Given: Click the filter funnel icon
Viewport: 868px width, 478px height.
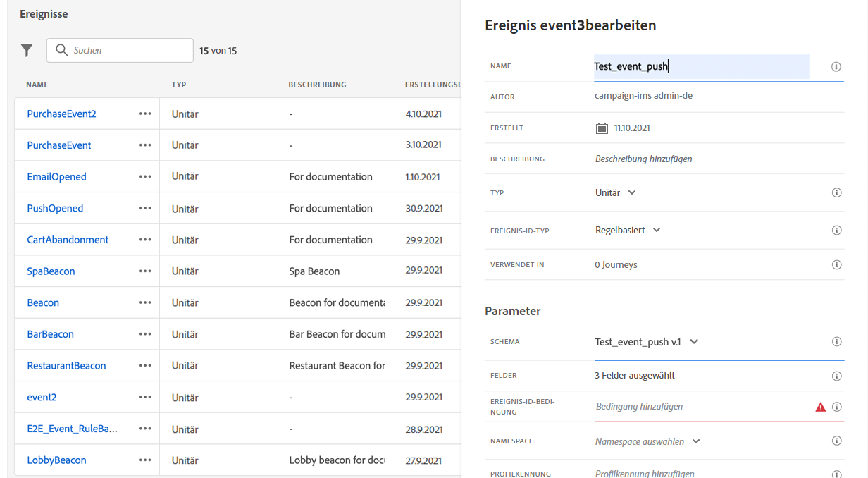Looking at the screenshot, I should coord(27,50).
